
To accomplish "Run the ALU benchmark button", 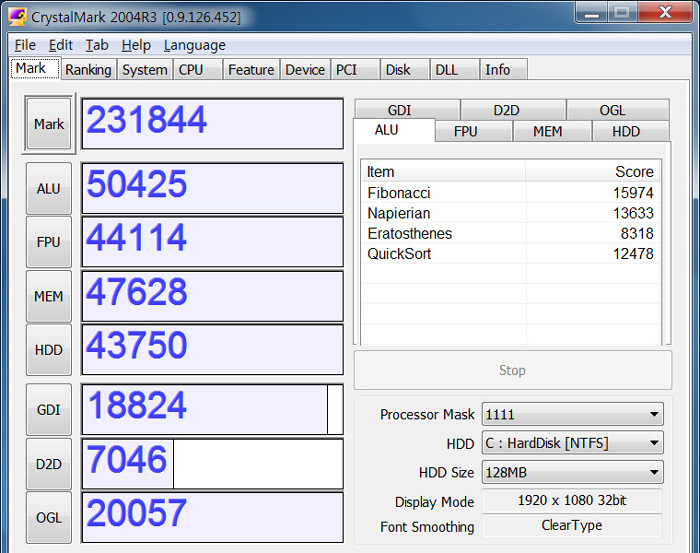I will tap(49, 188).
